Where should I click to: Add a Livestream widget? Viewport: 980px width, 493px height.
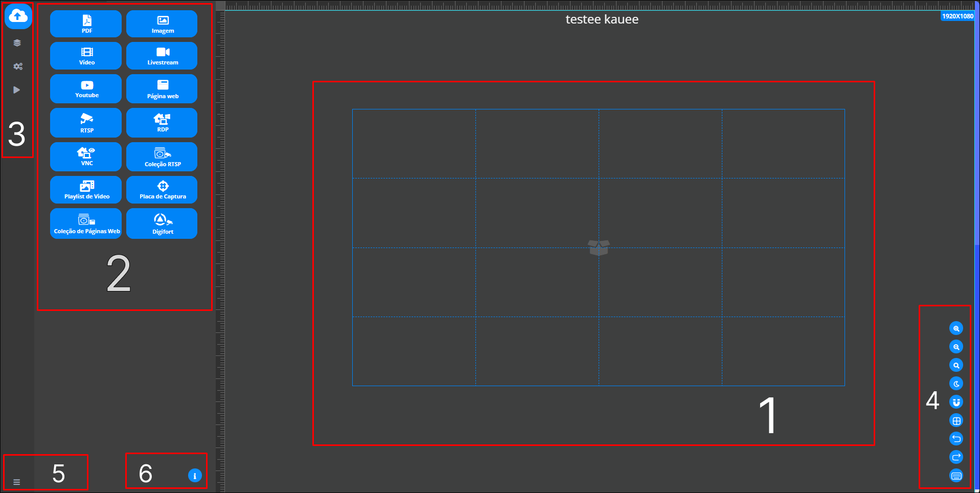162,55
